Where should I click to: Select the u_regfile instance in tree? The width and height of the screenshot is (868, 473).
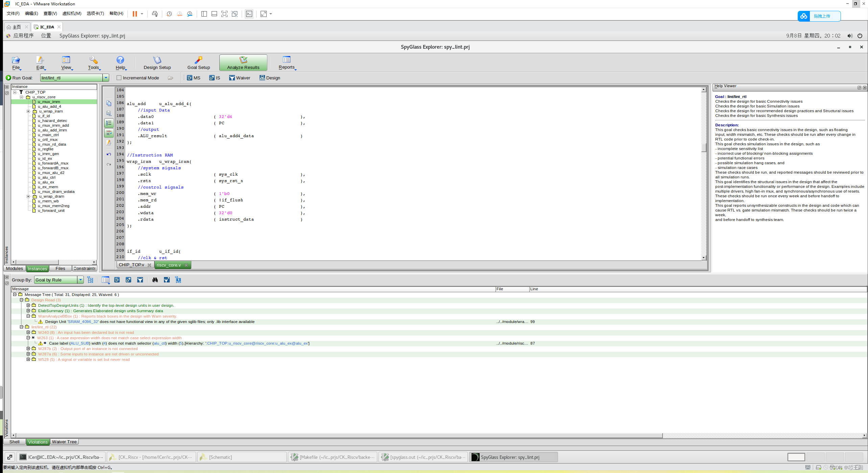tap(46, 149)
